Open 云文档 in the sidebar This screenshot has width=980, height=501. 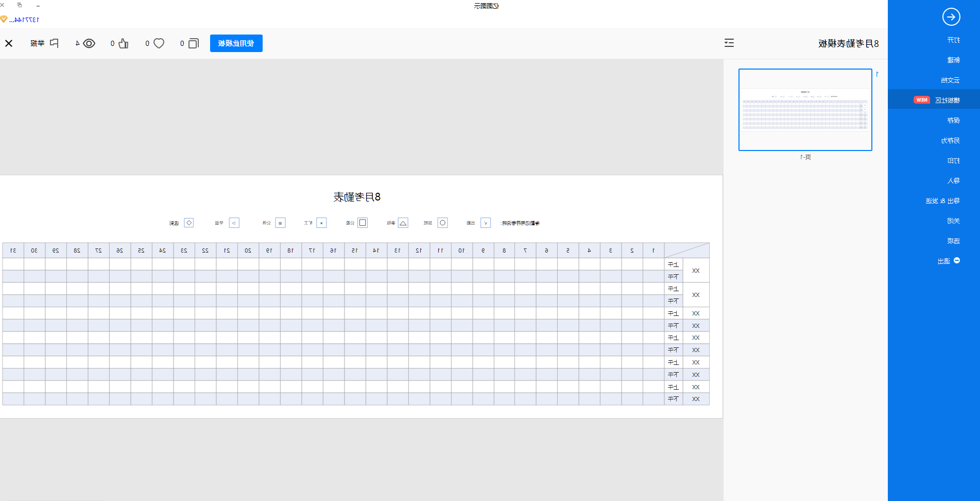tap(950, 80)
